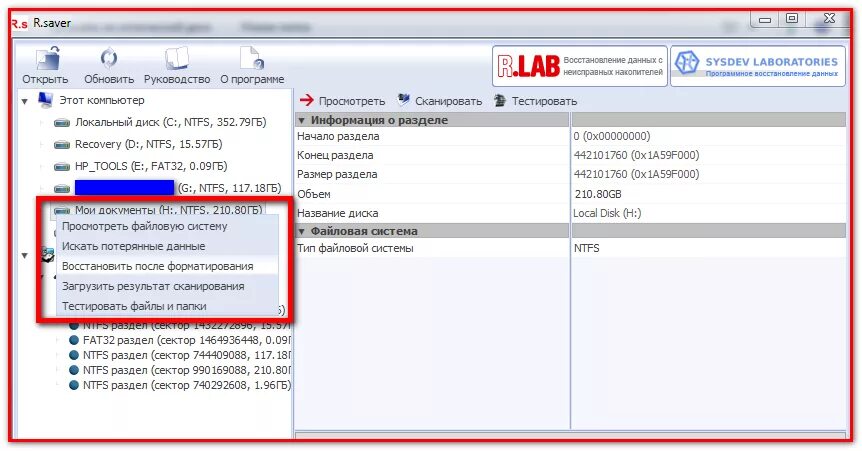Click the Local Disk (H:) value

click(607, 213)
